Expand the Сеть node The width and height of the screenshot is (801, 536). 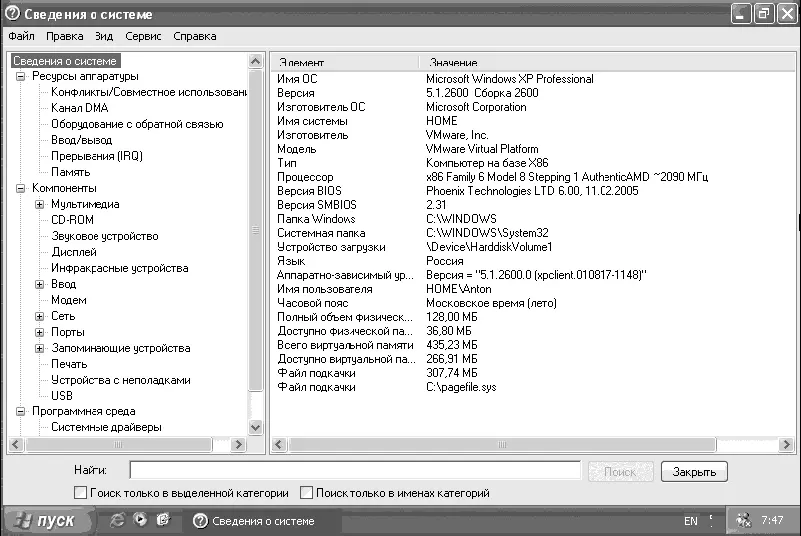[x=39, y=316]
